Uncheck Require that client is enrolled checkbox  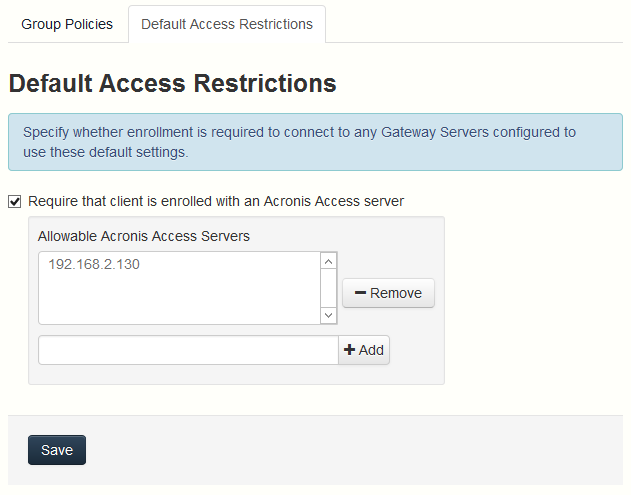click(14, 201)
